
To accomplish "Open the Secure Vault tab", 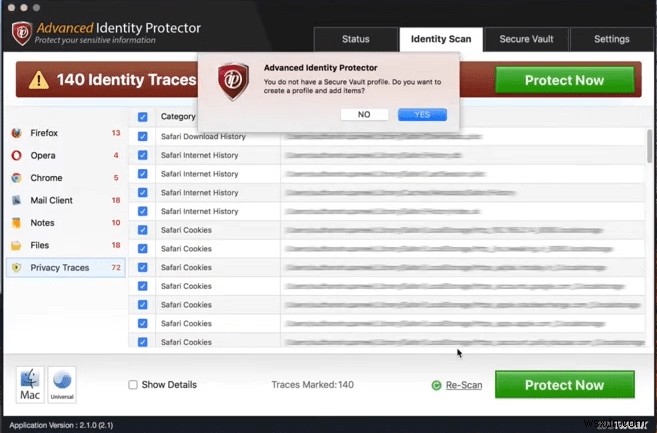I will (527, 39).
